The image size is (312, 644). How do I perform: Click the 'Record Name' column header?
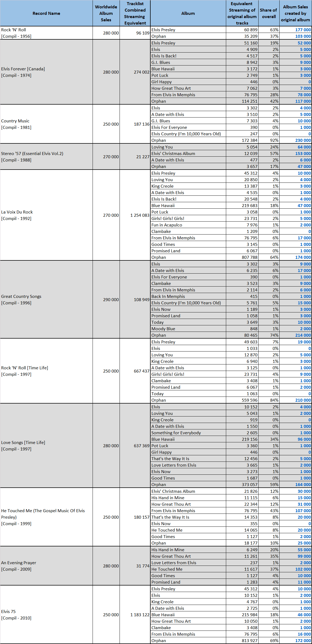[46, 13]
